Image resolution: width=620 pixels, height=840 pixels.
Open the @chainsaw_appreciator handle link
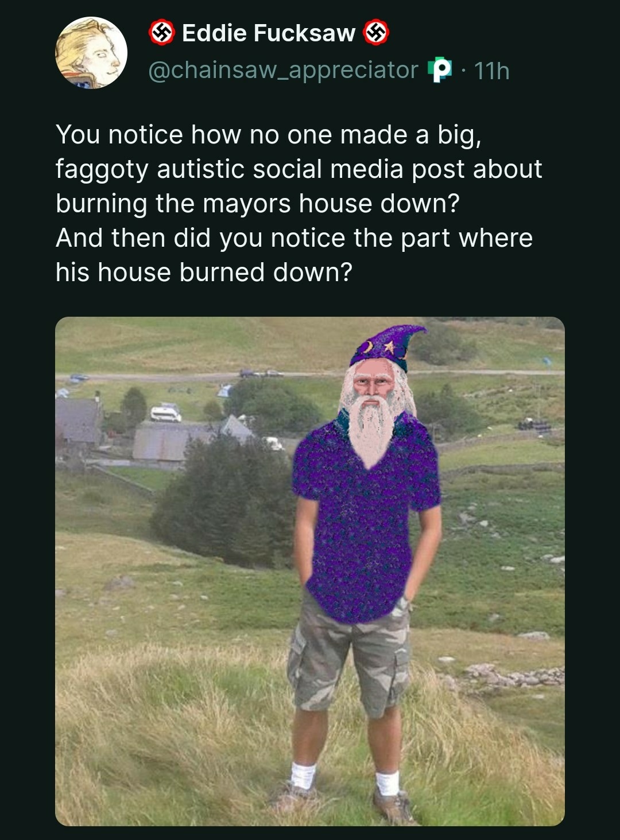[283, 70]
